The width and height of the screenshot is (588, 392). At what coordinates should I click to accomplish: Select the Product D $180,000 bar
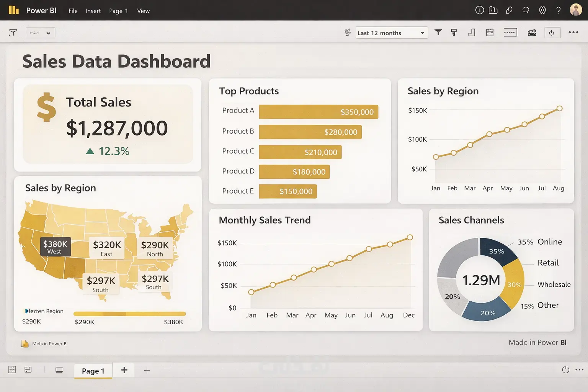[x=294, y=172]
